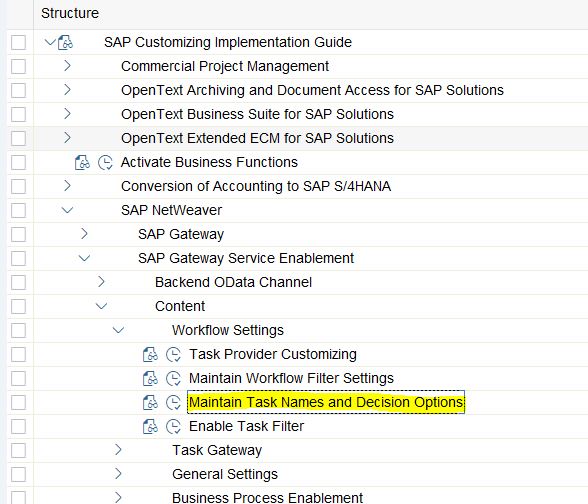Click documentation icon beside Enable Task Filter

(150, 427)
